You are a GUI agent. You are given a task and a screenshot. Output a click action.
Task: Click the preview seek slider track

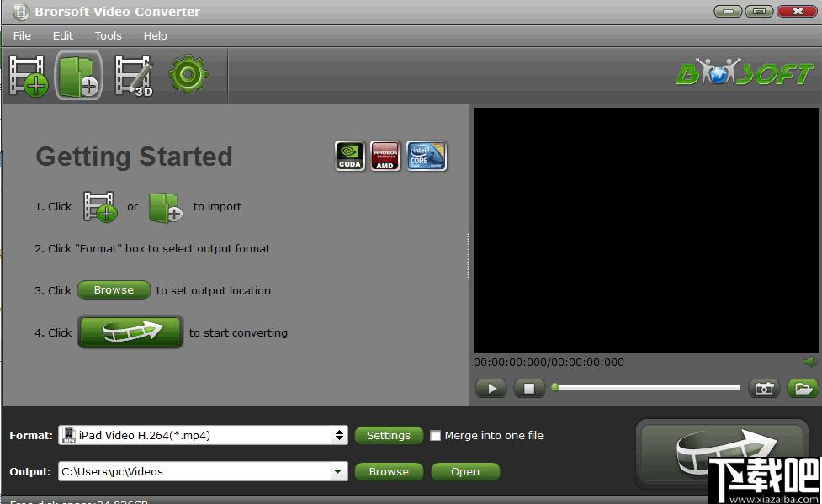click(x=648, y=388)
